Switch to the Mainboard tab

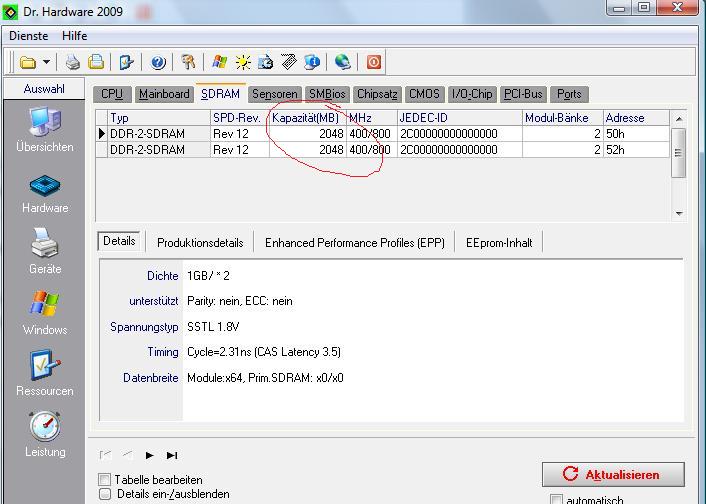coord(164,94)
